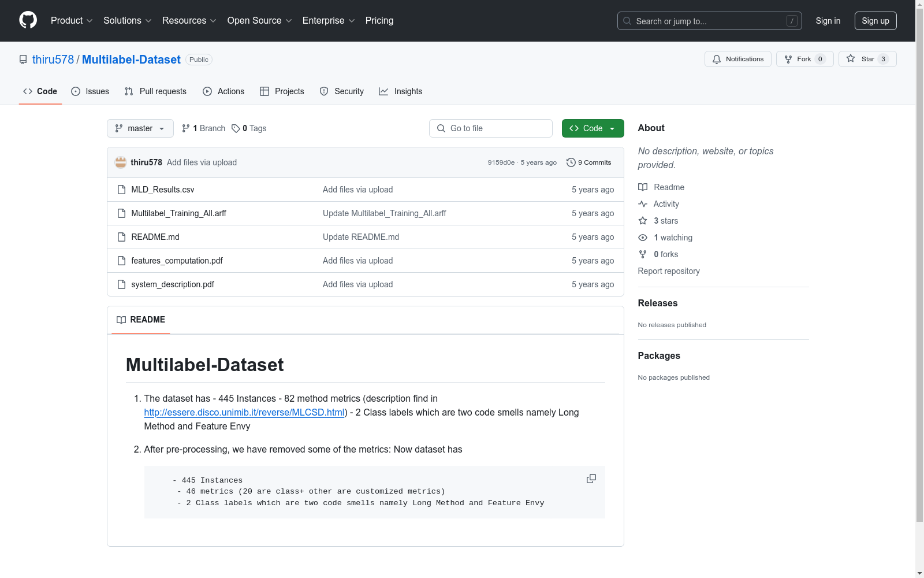Copy the code block contents
The height and width of the screenshot is (578, 924).
pos(591,479)
